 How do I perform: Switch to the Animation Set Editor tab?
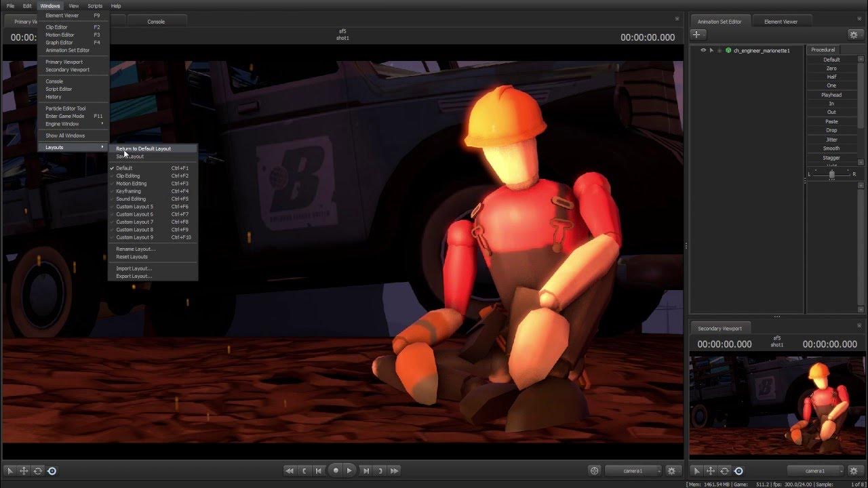click(x=719, y=22)
